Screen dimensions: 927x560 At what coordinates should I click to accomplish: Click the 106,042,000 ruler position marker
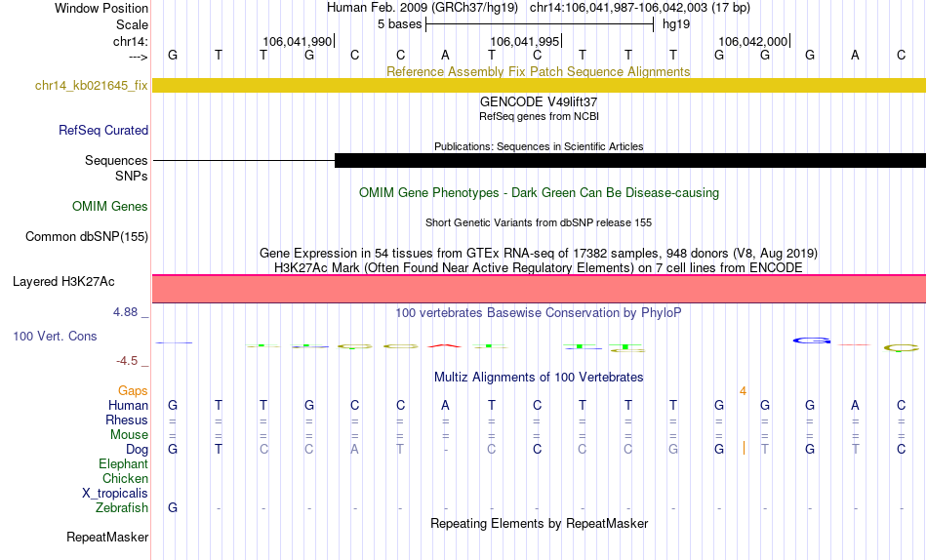click(x=753, y=41)
